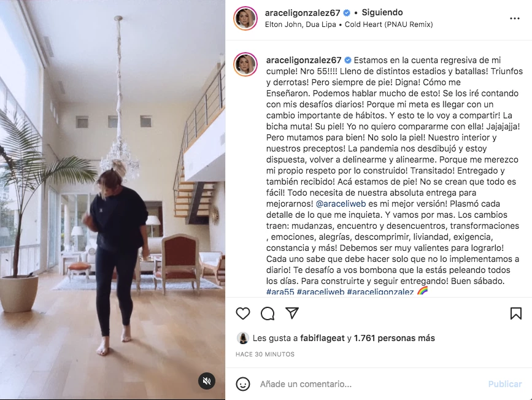Share the post with the paper plane icon
Image resolution: width=532 pixels, height=400 pixels.
(292, 313)
